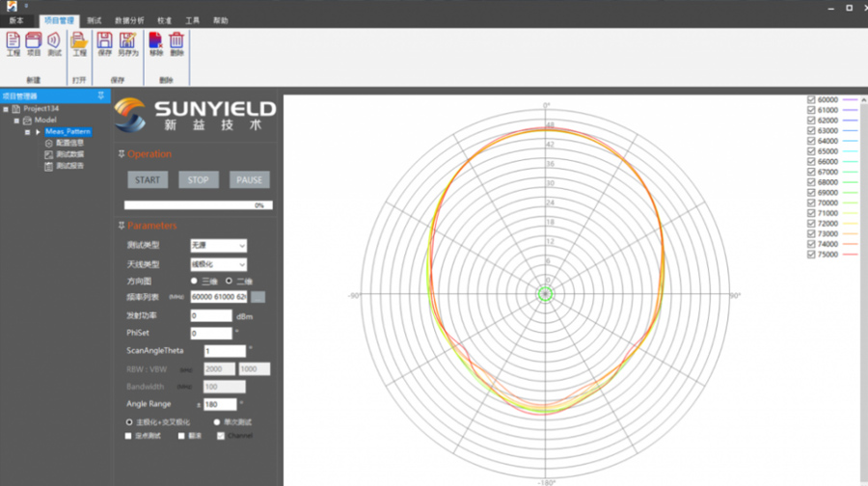Viewport: 868px width, 486px height.
Task: Collapse the Project134 tree node
Action: (x=6, y=109)
